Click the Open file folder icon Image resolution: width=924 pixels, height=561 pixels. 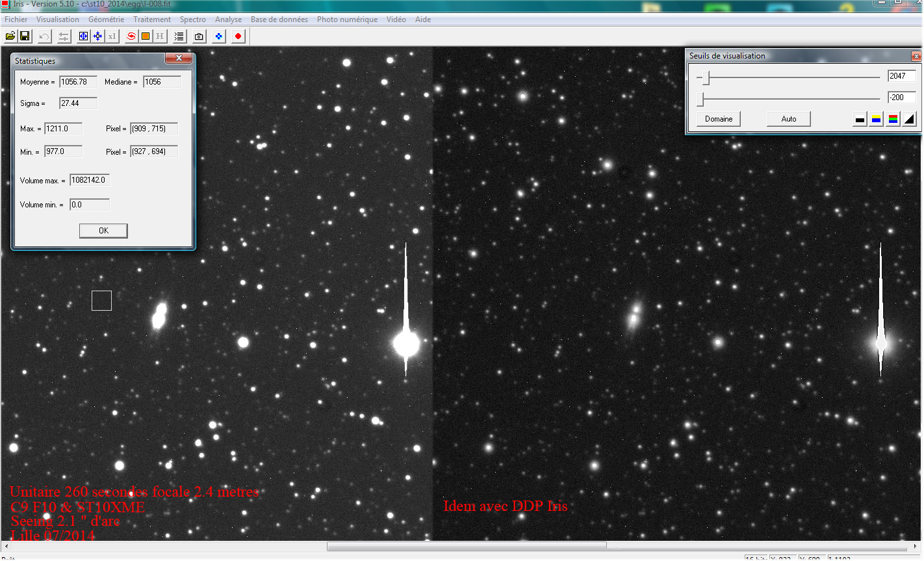pos(10,36)
